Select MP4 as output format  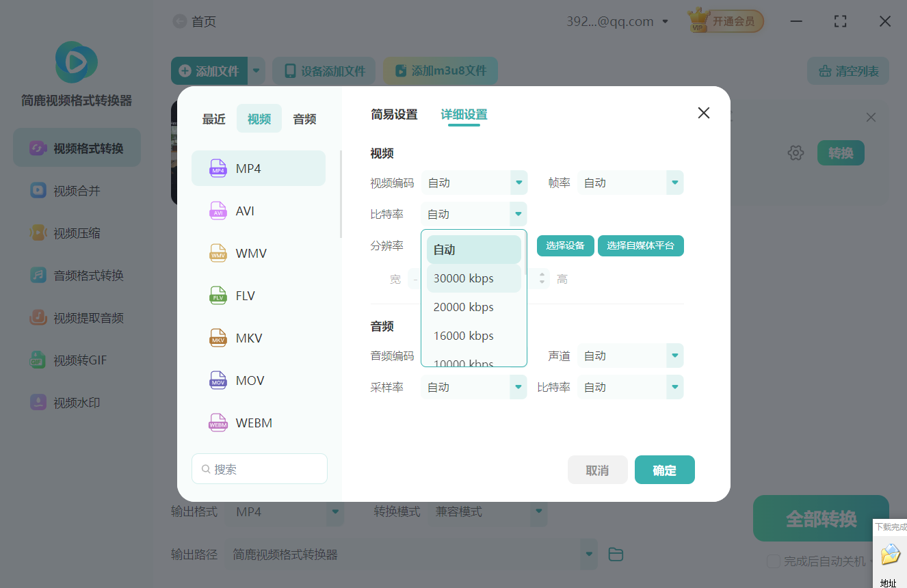[x=259, y=168]
